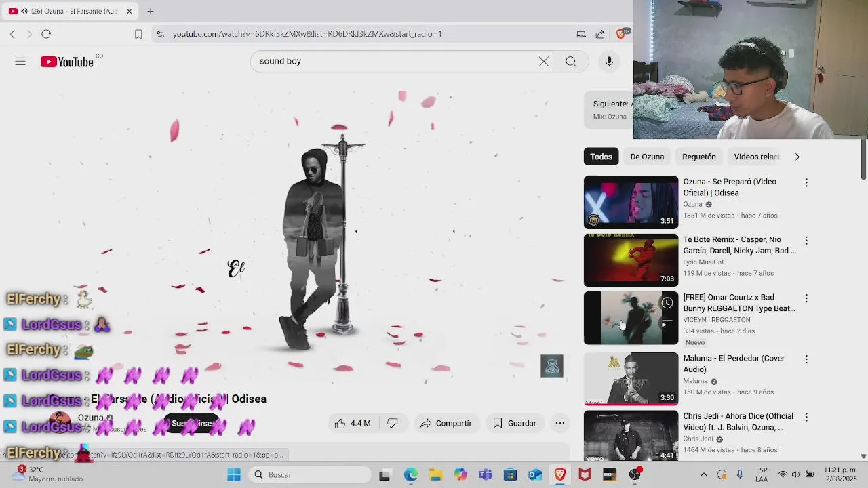
Task: Bookmark this page from the toolbar
Action: [138, 34]
